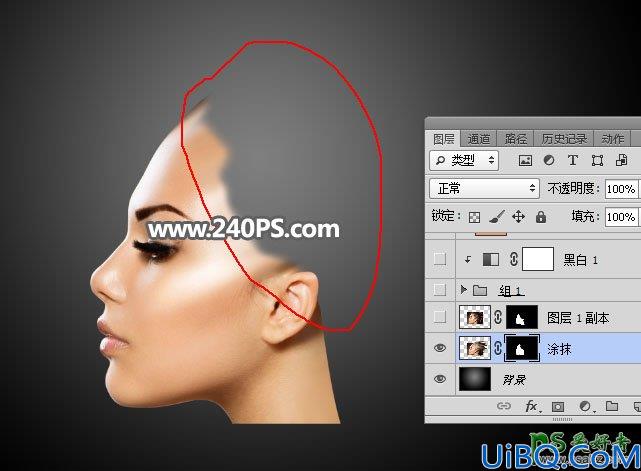Lock image pixels brush icon
Image resolution: width=641 pixels, height=471 pixels.
(x=497, y=217)
